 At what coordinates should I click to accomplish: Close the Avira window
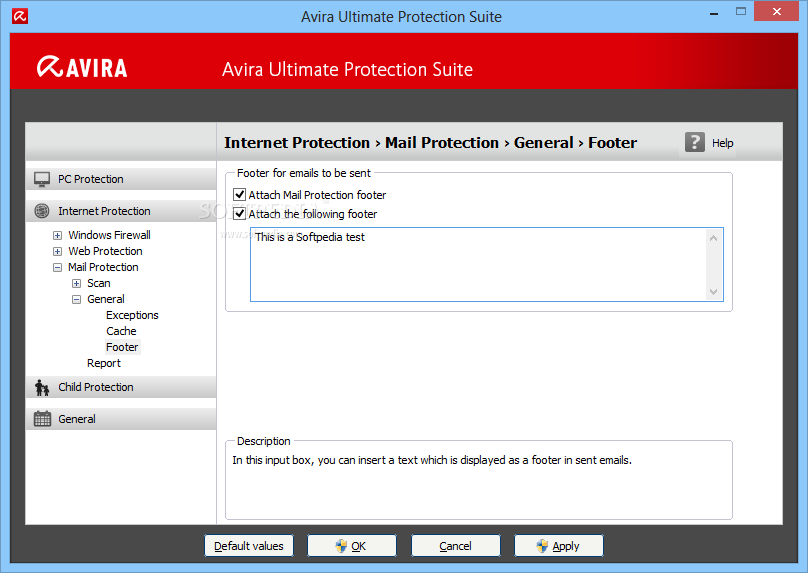pyautogui.click(x=777, y=11)
